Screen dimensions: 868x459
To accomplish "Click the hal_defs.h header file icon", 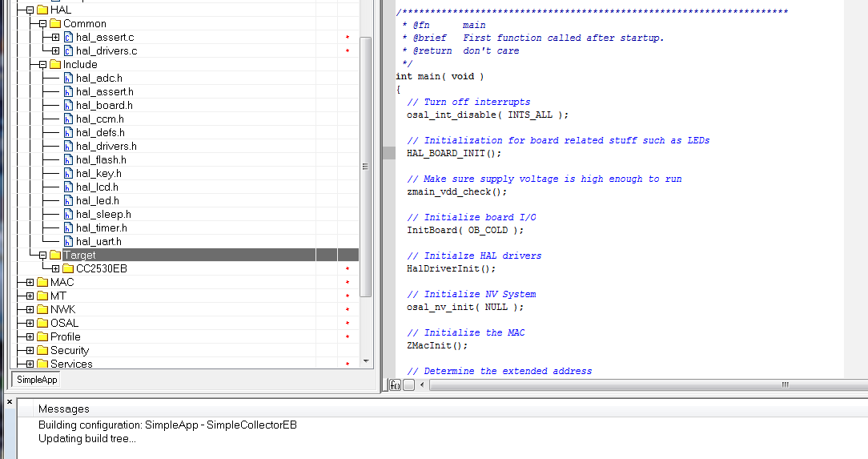I will pos(68,132).
